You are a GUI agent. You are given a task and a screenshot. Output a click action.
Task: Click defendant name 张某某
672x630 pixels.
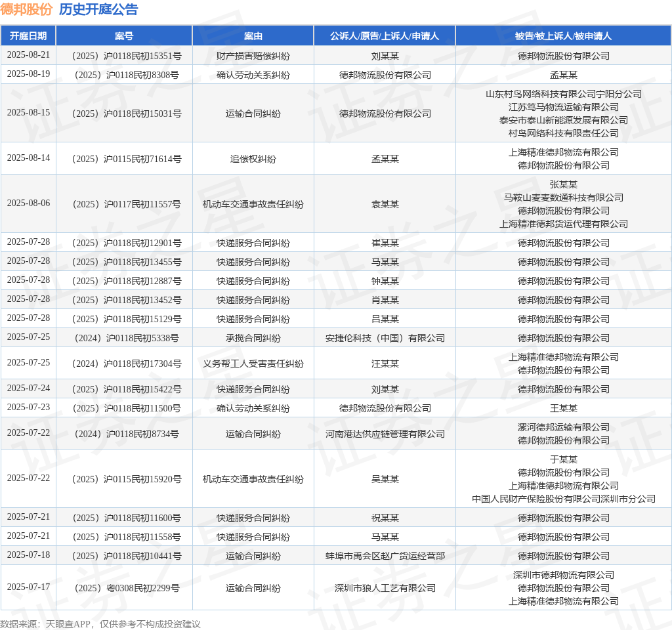pyautogui.click(x=563, y=184)
